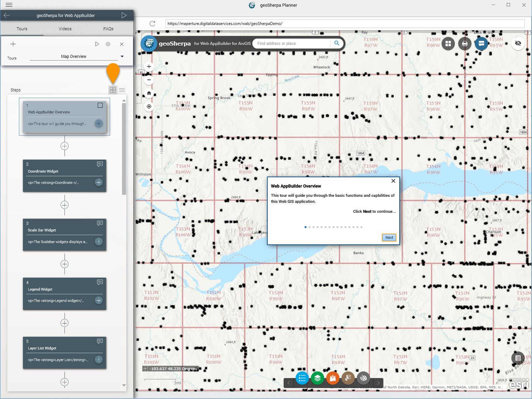Click the steps list scrollbar thumb
This screenshot has width=532, height=399.
pos(124,149)
